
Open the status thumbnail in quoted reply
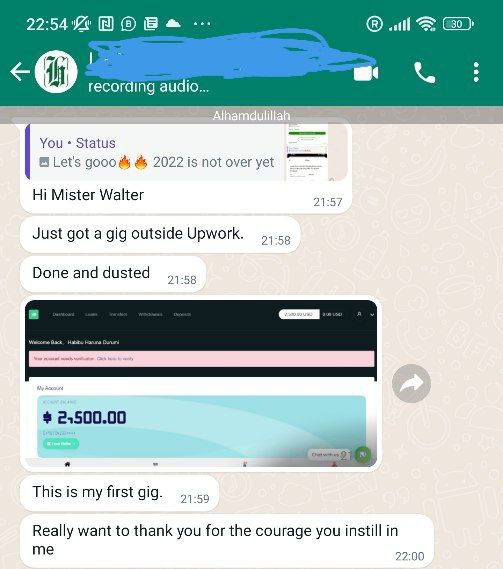[x=307, y=152]
